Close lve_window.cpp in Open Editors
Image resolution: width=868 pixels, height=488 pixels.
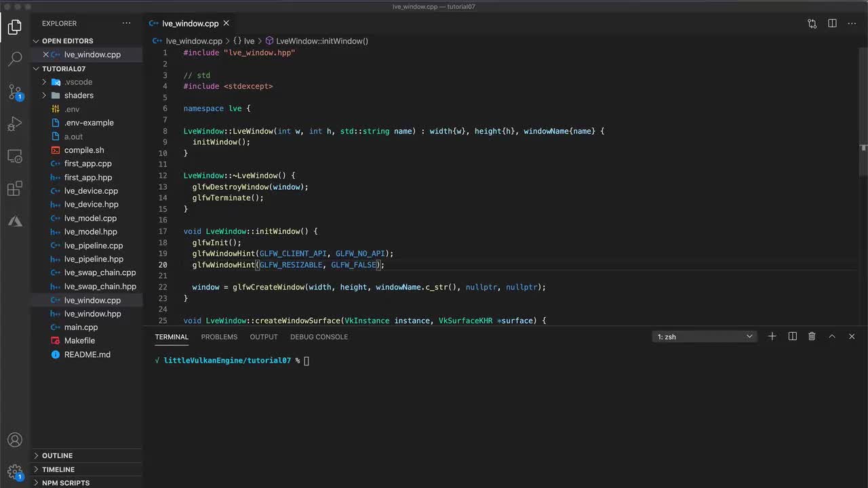[46, 54]
